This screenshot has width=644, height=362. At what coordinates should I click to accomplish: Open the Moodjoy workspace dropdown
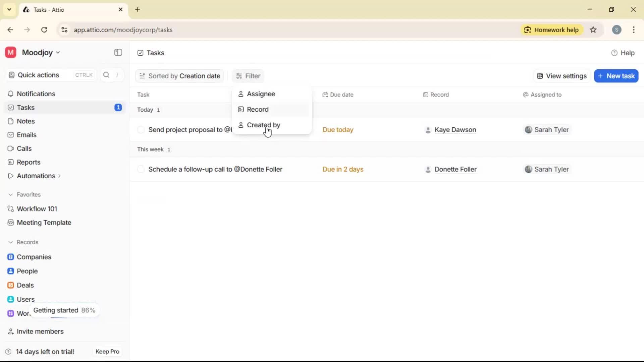[x=41, y=53]
